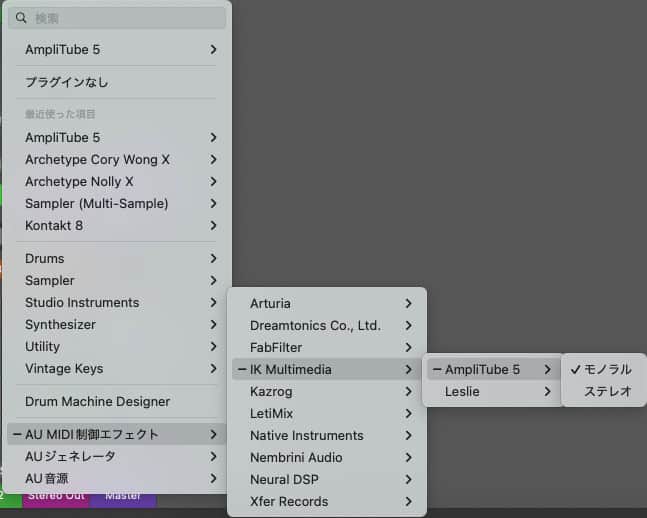Expand chevron beside Native Instruments
This screenshot has width=647, height=518.
point(408,435)
